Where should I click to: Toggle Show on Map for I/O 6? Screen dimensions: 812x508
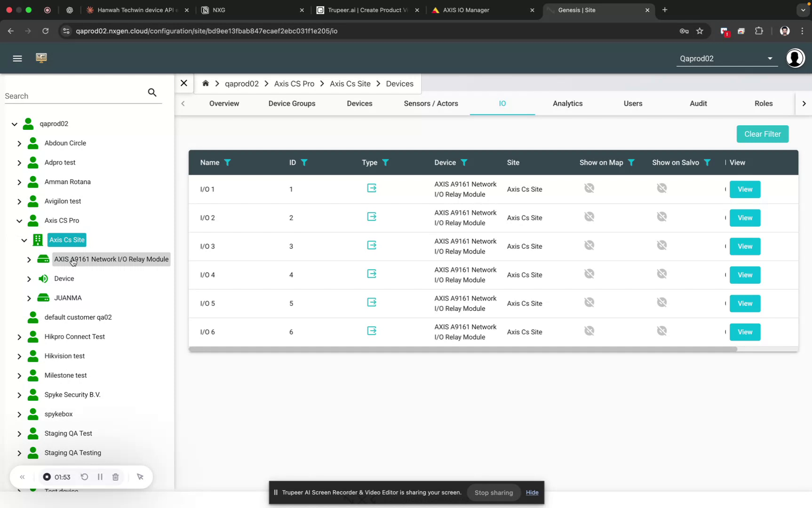tap(589, 331)
